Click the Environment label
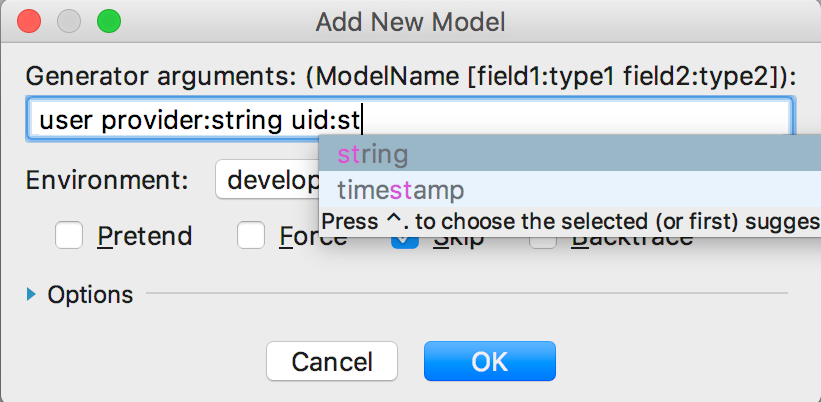Viewport: 821px width, 402px height. pos(107,180)
